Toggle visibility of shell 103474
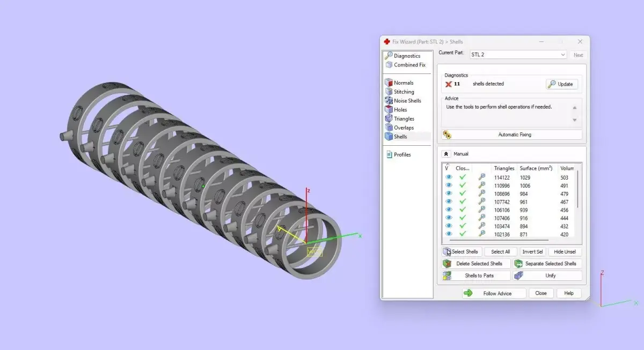Image resolution: width=644 pixels, height=350 pixels. coord(449,226)
